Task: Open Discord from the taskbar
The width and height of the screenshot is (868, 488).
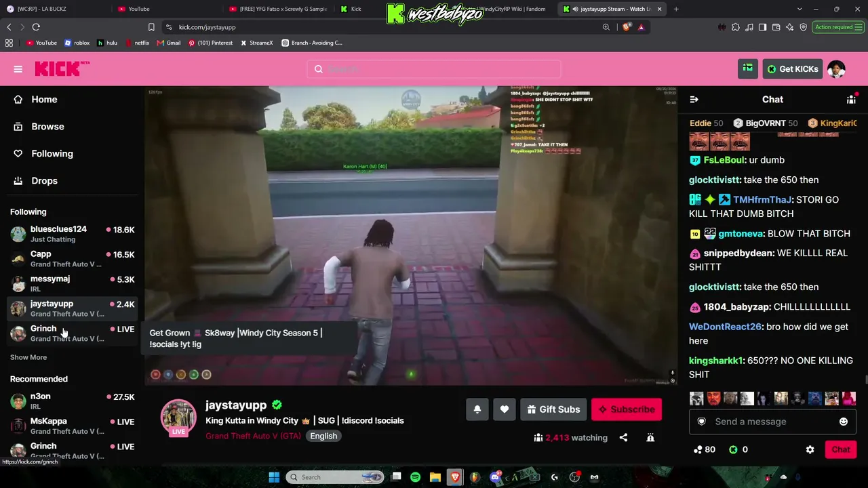Action: [x=495, y=477]
